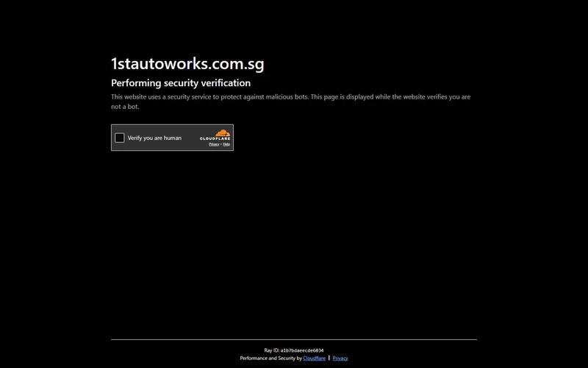Click the "Verify you are human" label
Viewport: 588px width, 368px height.
154,138
